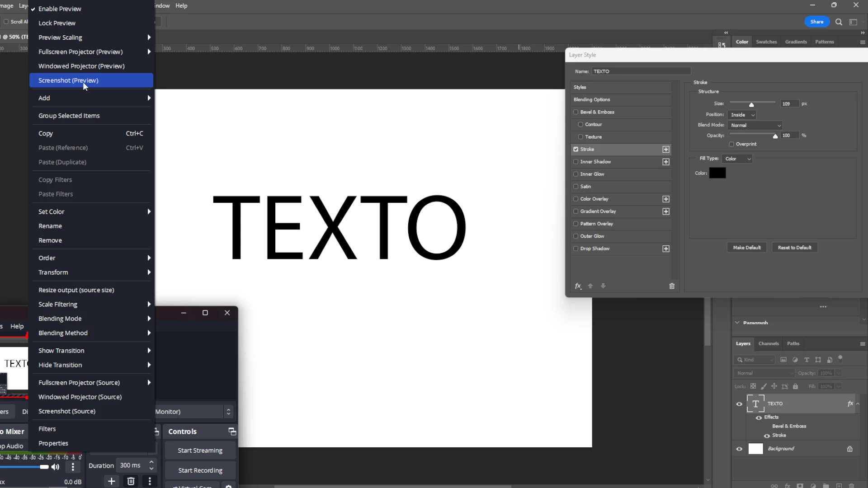Hide the Background layer eye icon
The height and width of the screenshot is (488, 868).
click(x=739, y=449)
